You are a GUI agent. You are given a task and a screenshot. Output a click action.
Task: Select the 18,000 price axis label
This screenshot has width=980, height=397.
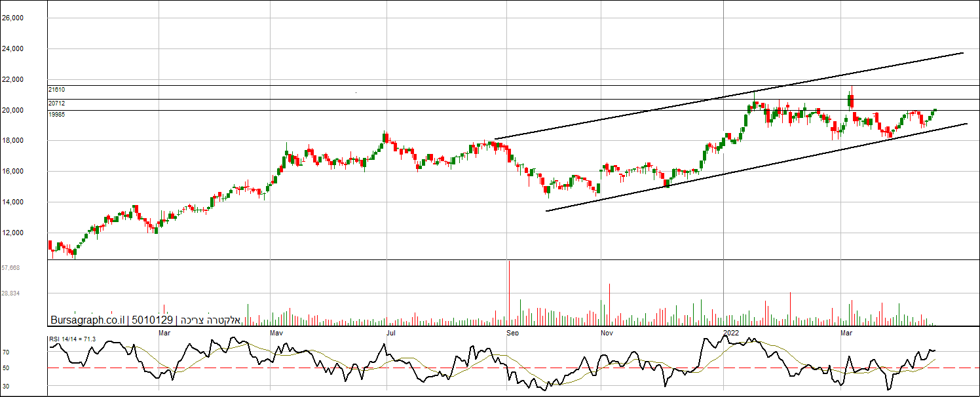(12, 140)
